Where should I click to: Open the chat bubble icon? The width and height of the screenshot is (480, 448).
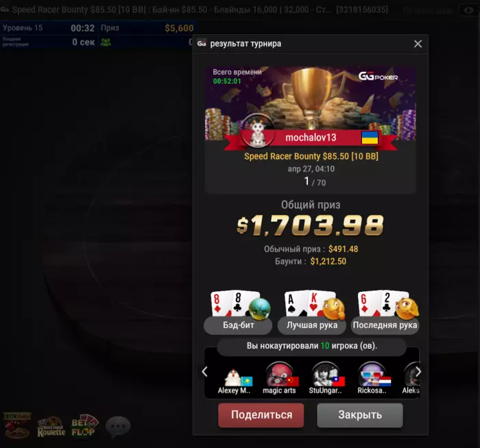(118, 426)
